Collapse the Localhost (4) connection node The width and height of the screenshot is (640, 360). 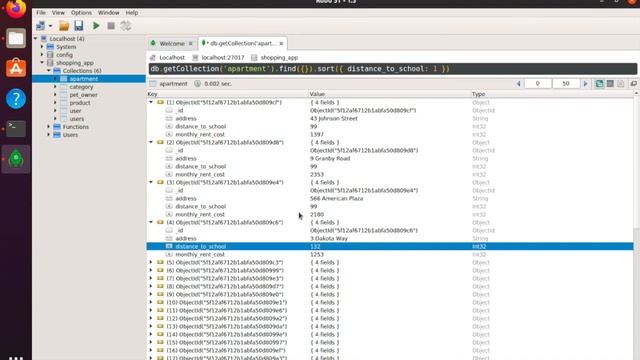coord(36,39)
